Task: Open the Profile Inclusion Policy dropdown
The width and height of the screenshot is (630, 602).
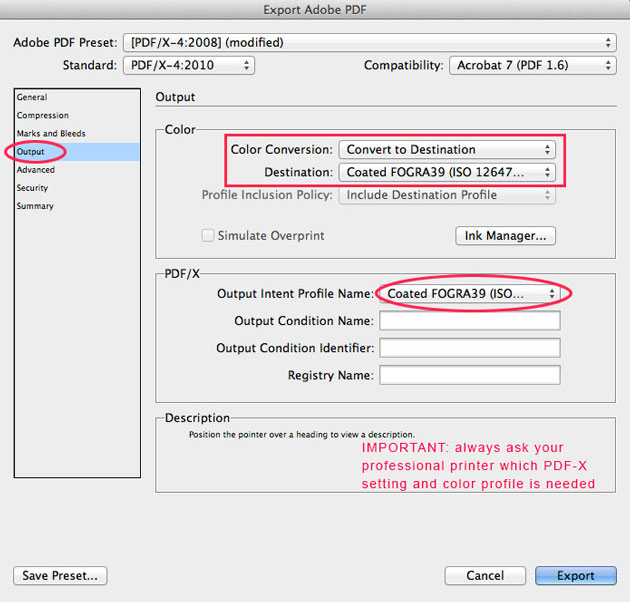Action: [446, 195]
